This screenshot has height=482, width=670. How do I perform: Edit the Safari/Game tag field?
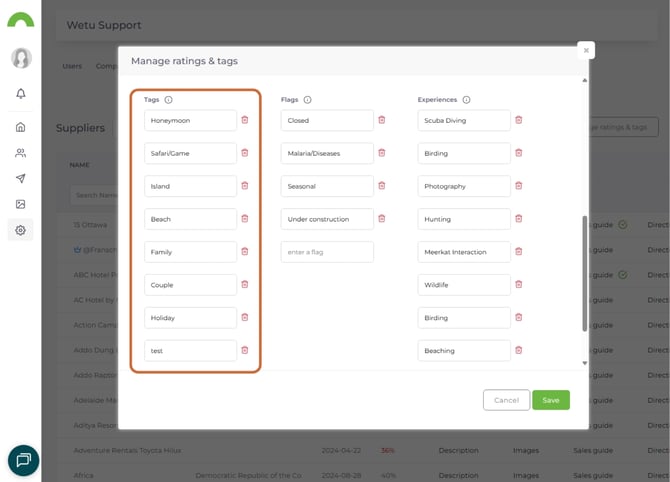(x=190, y=153)
